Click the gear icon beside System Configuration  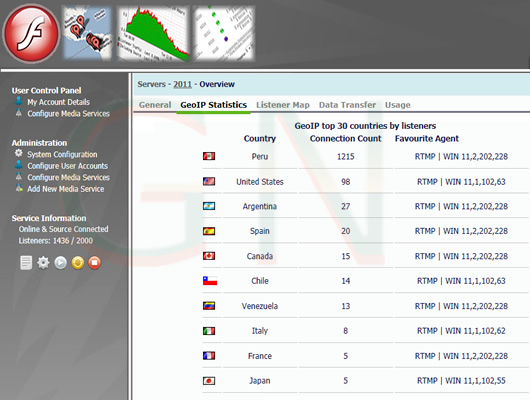click(x=19, y=153)
